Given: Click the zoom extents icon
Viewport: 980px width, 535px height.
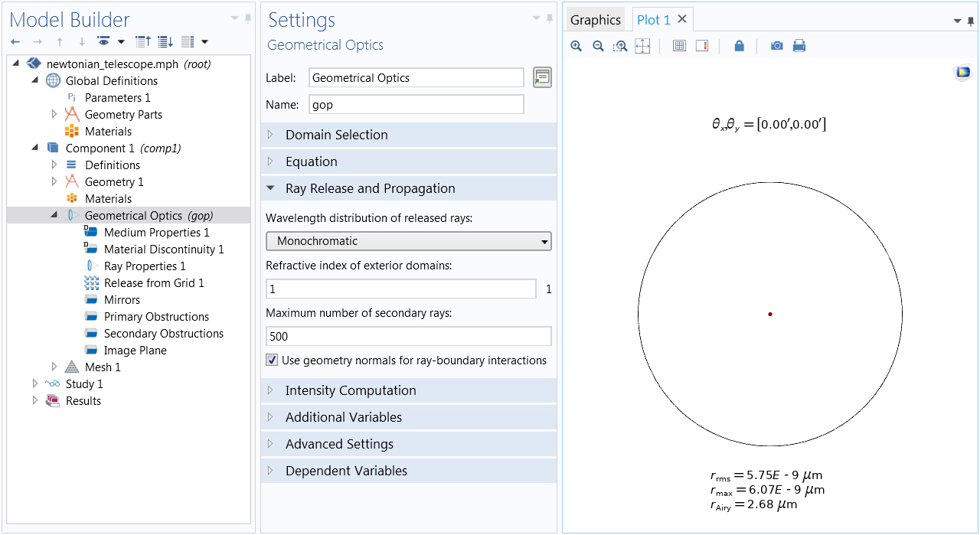Looking at the screenshot, I should tap(642, 46).
